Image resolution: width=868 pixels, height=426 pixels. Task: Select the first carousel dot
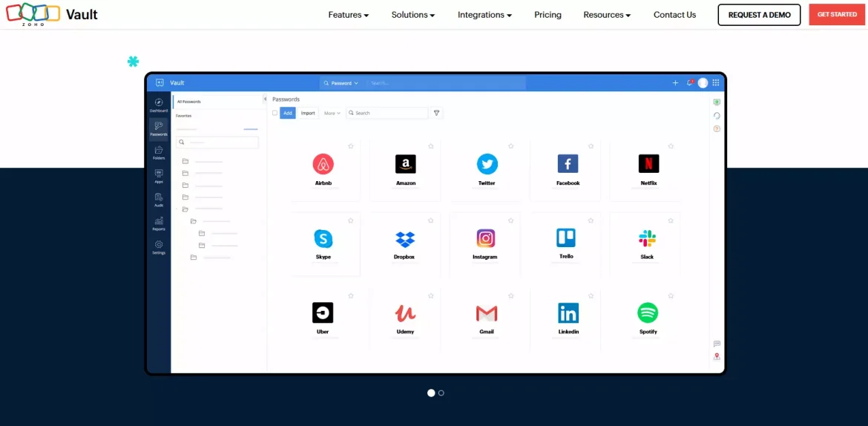(x=431, y=393)
